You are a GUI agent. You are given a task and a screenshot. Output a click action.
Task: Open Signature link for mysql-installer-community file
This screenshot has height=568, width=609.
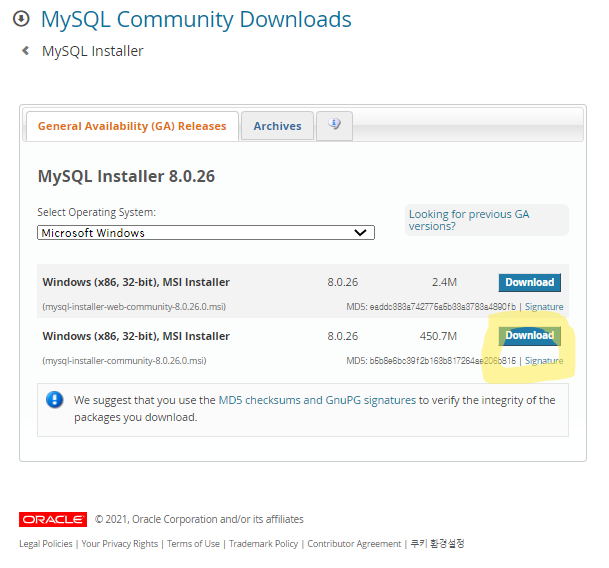pos(544,361)
